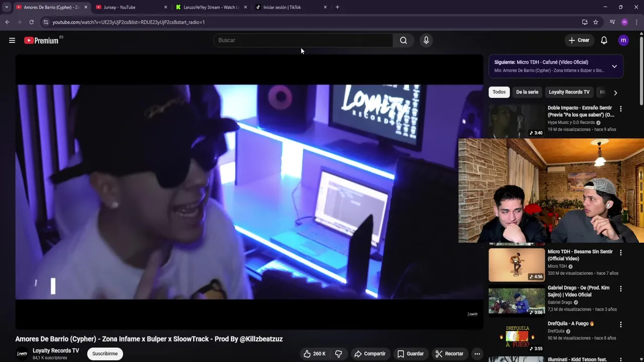Focus the Buscar search field
Screen dimensions: 644x362
tap(303, 40)
